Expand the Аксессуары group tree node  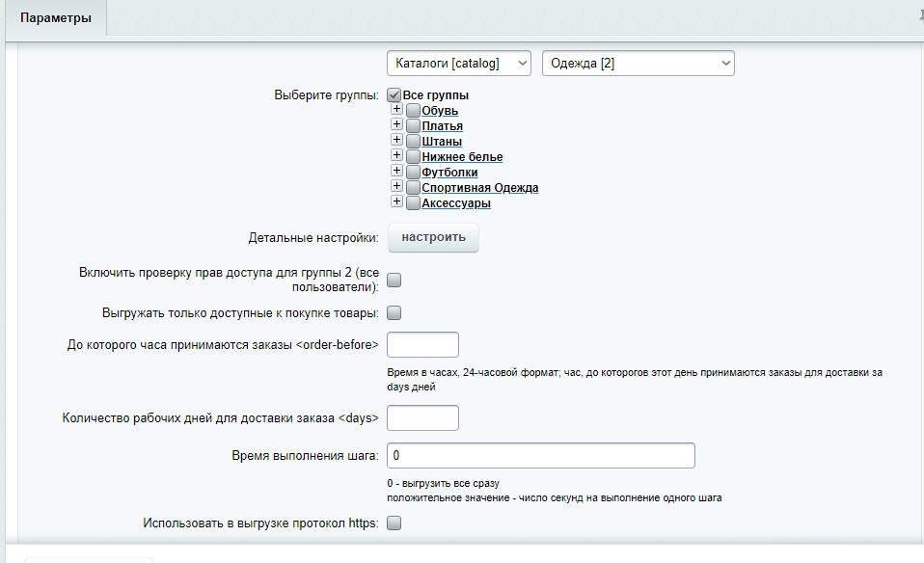396,202
